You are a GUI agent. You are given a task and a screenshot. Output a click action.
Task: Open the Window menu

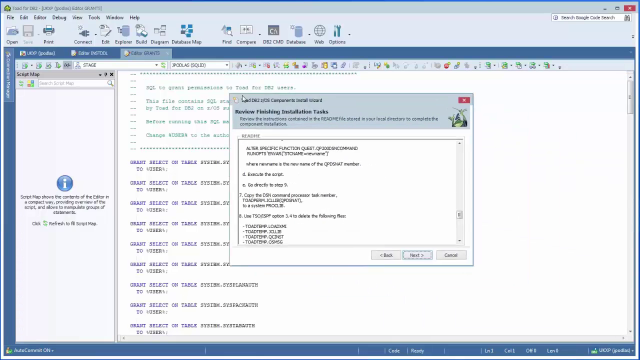(x=115, y=18)
